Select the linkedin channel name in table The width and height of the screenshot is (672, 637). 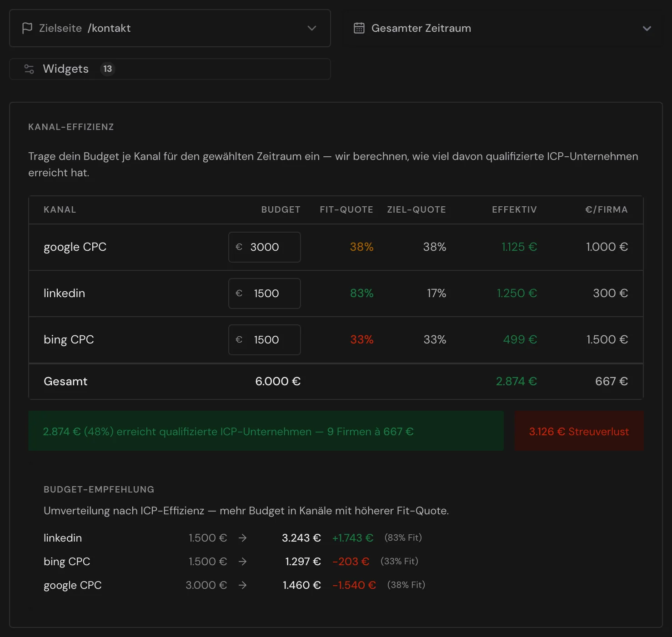click(65, 294)
